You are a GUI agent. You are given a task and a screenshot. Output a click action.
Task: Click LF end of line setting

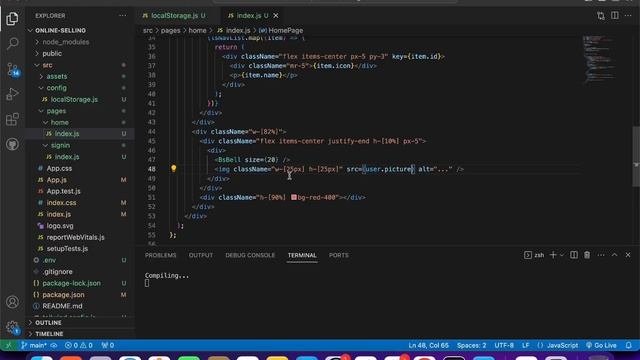[526, 345]
